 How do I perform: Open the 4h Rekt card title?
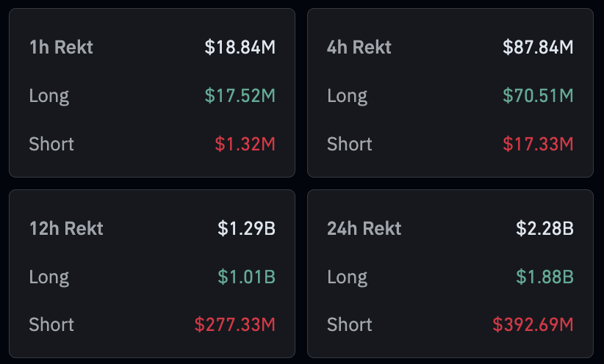(x=359, y=48)
